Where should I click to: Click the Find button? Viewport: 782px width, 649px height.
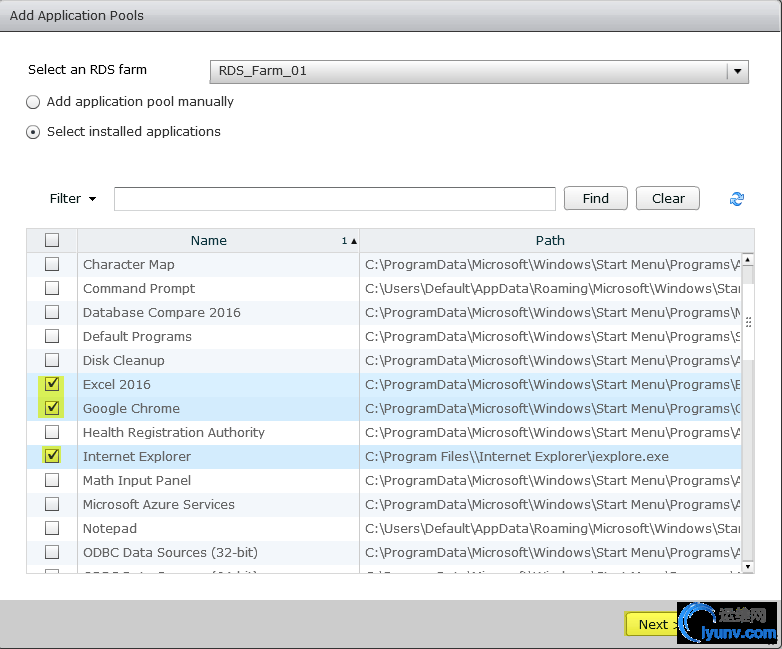(x=595, y=199)
